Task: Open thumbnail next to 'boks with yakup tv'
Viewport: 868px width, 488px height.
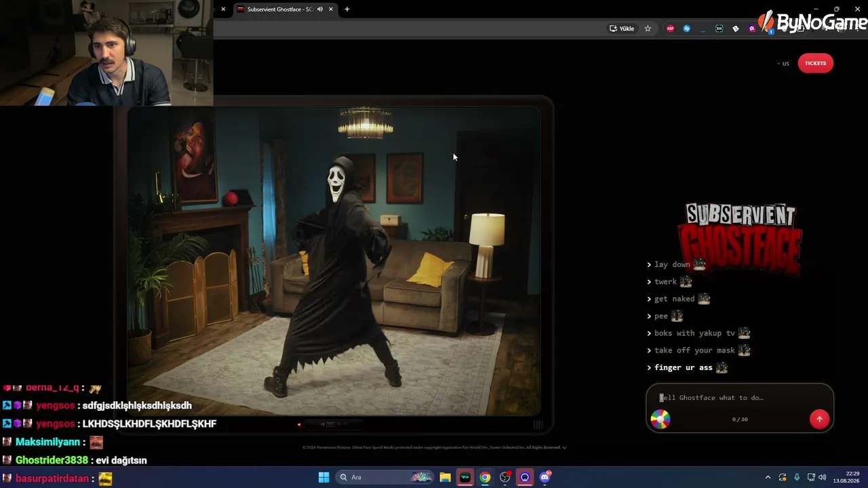Action: [744, 333]
